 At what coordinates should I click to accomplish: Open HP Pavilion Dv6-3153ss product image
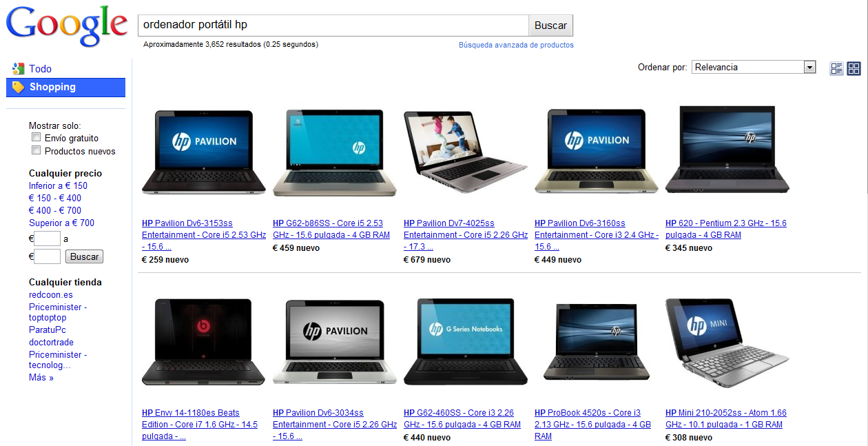pyautogui.click(x=204, y=152)
